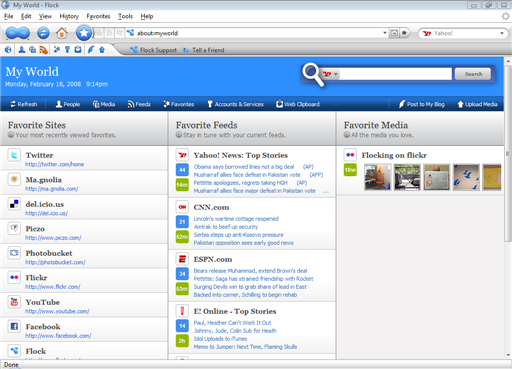
Task: Click the Search button in My World
Action: click(473, 74)
